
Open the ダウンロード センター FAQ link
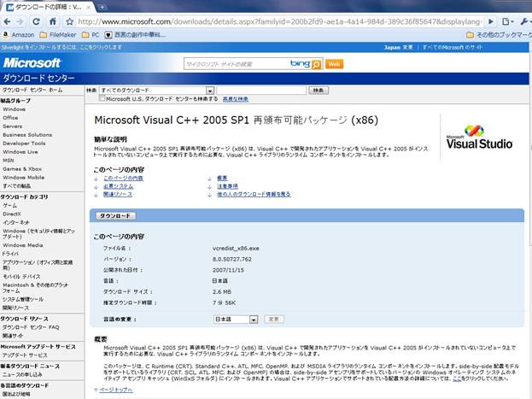point(31,327)
